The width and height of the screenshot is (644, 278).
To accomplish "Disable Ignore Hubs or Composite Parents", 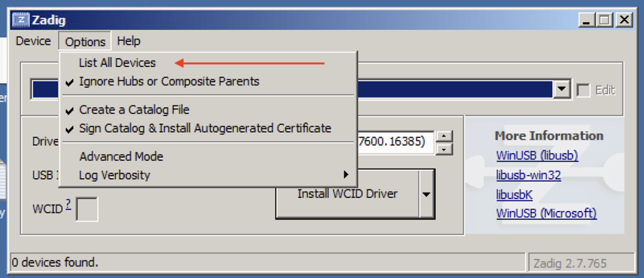I will coord(169,81).
